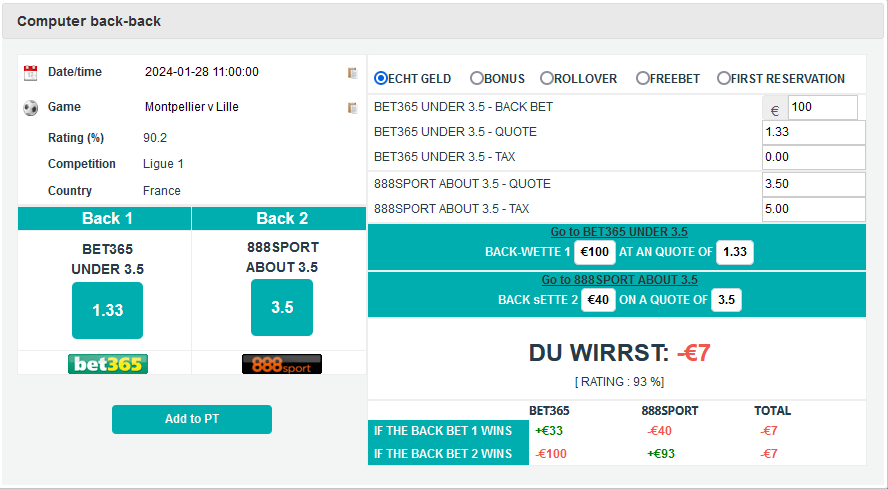Click the rating value 90.2
The width and height of the screenshot is (888, 489).
pos(155,138)
